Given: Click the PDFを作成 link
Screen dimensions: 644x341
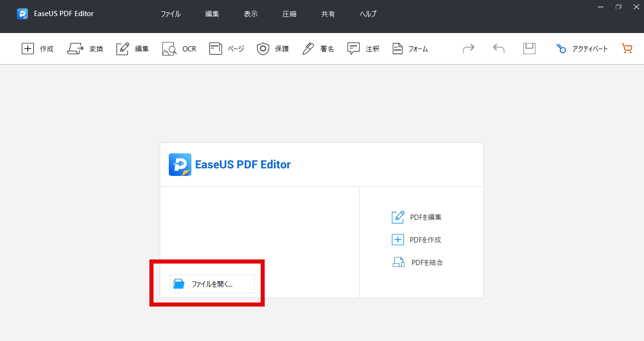Looking at the screenshot, I should tap(425, 240).
